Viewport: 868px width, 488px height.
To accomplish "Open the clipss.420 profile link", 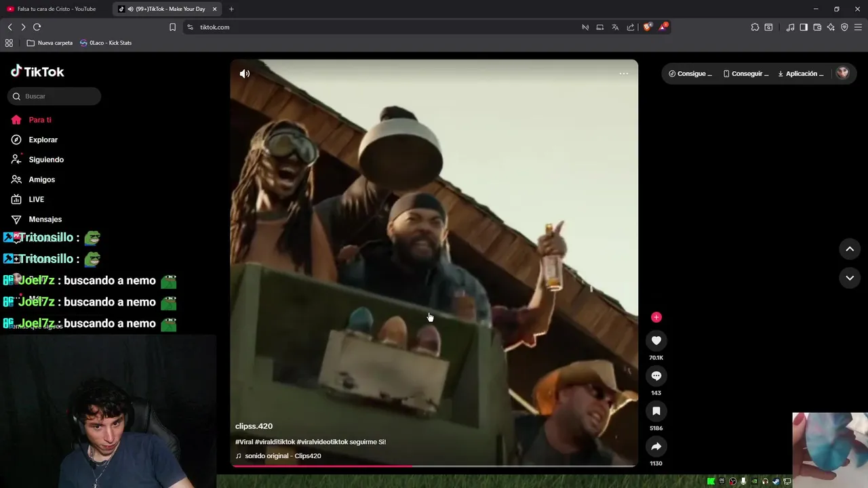I will (254, 426).
